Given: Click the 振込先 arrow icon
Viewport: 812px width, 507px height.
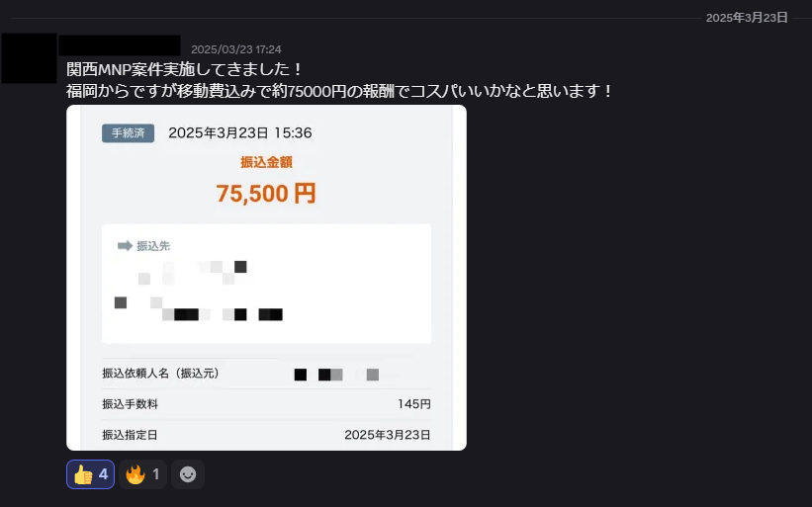Looking at the screenshot, I should tap(125, 246).
